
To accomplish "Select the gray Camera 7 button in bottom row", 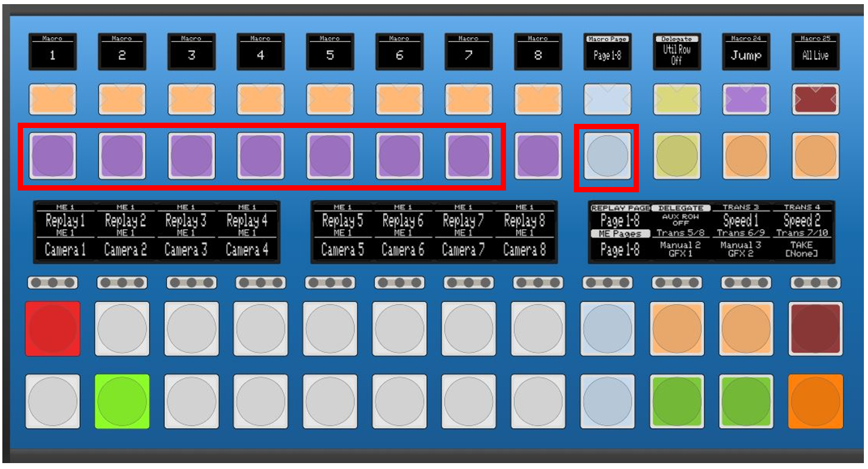I will click(x=468, y=401).
